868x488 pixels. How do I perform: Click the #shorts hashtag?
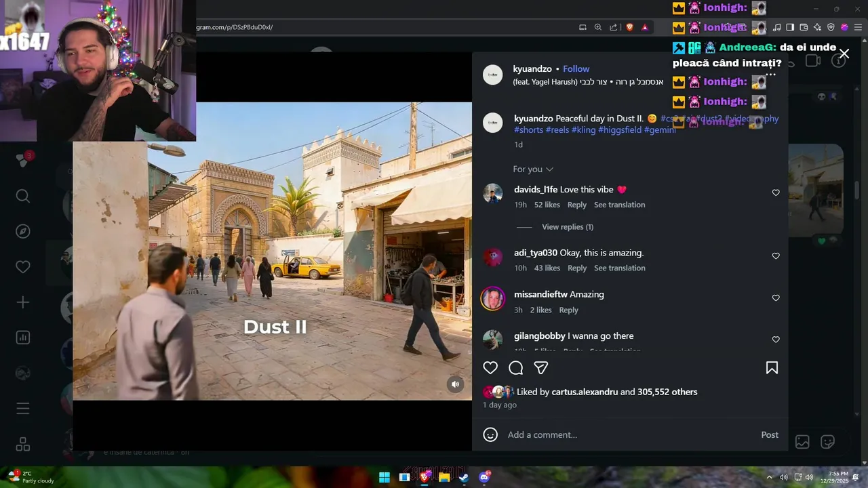coord(529,130)
